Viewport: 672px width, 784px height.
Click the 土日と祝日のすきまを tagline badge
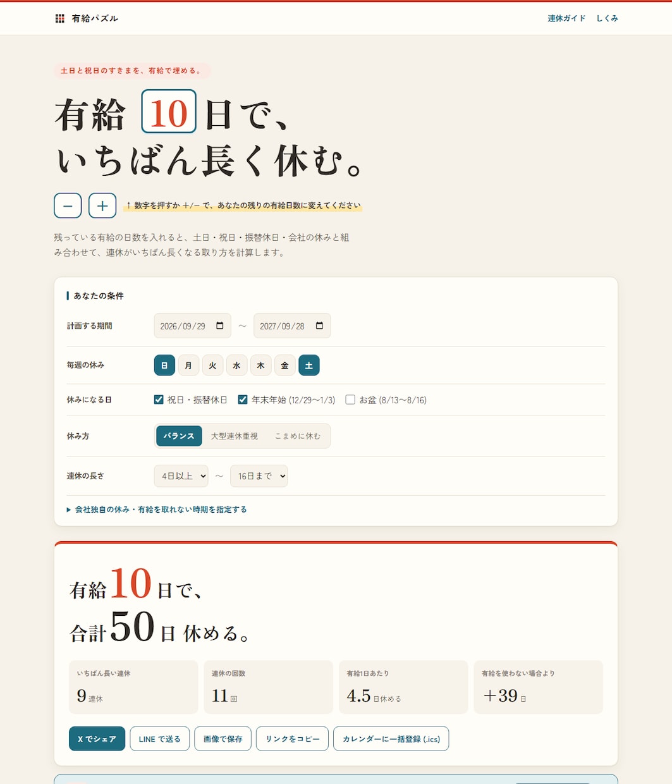pos(132,71)
